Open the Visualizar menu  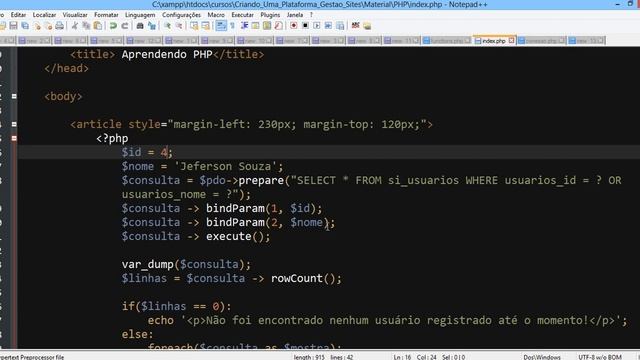(x=75, y=15)
